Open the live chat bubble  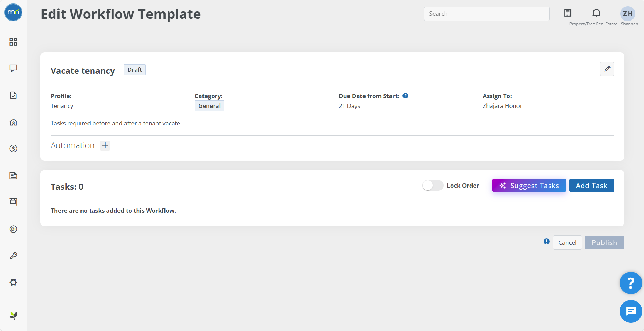click(x=631, y=311)
